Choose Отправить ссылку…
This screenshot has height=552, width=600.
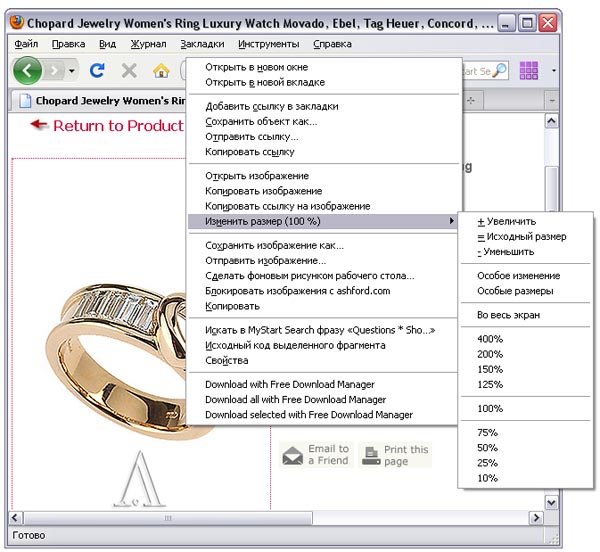point(324,137)
